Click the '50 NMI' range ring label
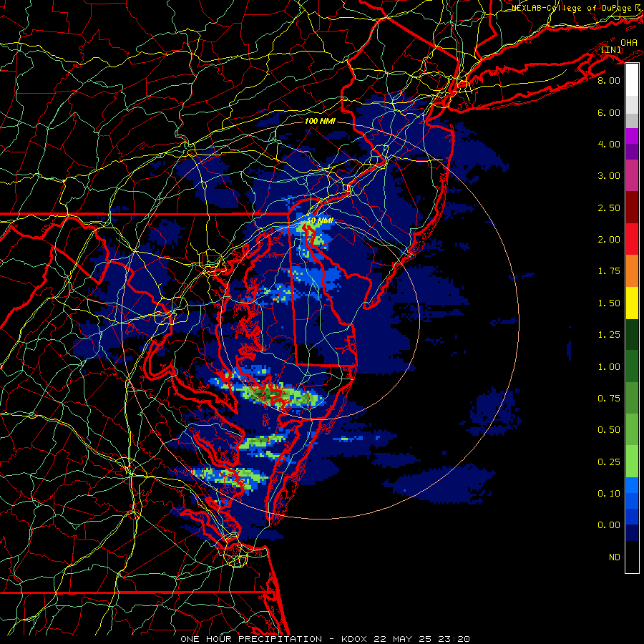The width and height of the screenshot is (644, 644). click(320, 221)
